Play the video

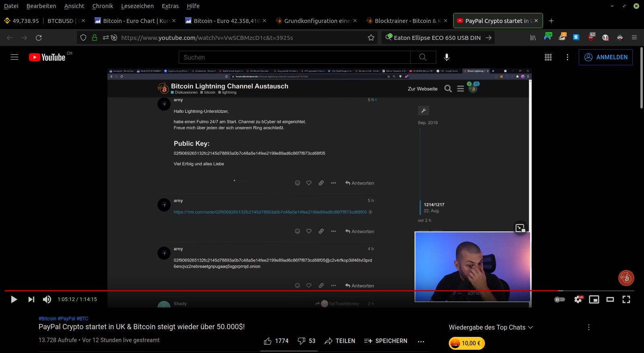point(14,299)
